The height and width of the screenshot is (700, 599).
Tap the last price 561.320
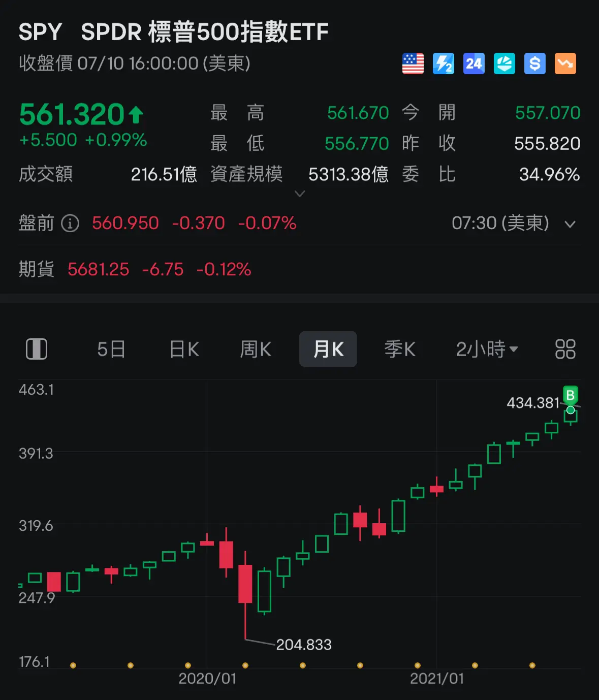click(x=72, y=114)
